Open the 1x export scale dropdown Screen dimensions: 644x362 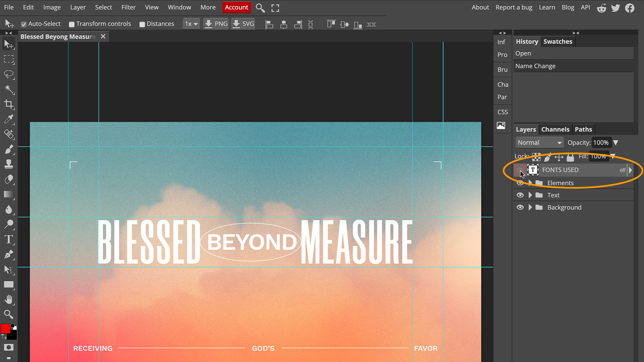191,24
